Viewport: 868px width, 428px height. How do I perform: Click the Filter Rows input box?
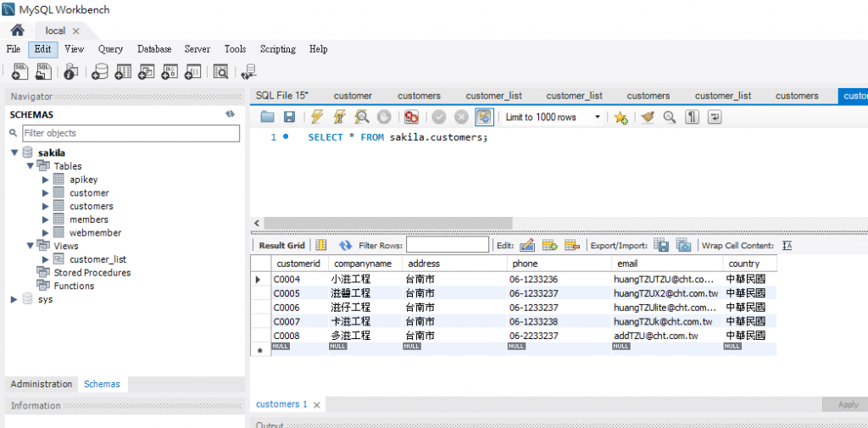pos(448,245)
